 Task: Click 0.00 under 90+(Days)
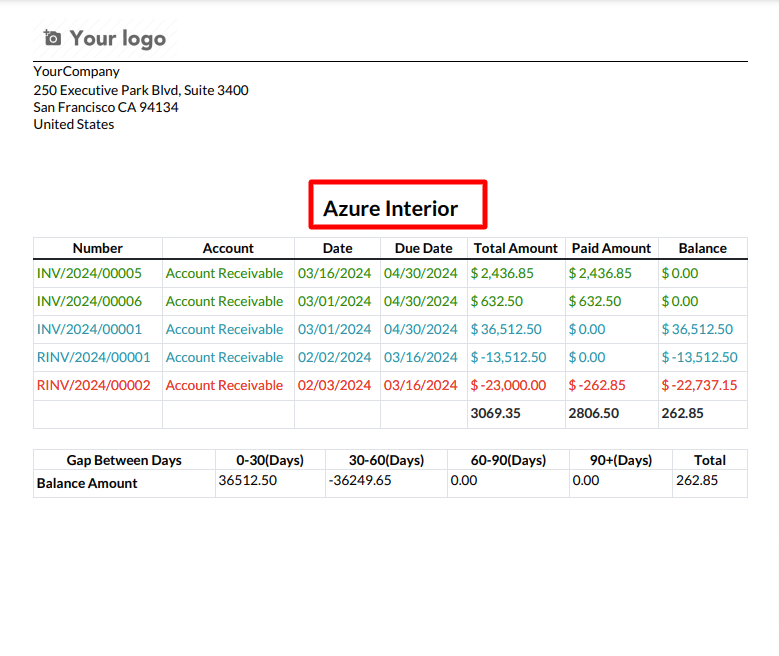[x=586, y=481]
